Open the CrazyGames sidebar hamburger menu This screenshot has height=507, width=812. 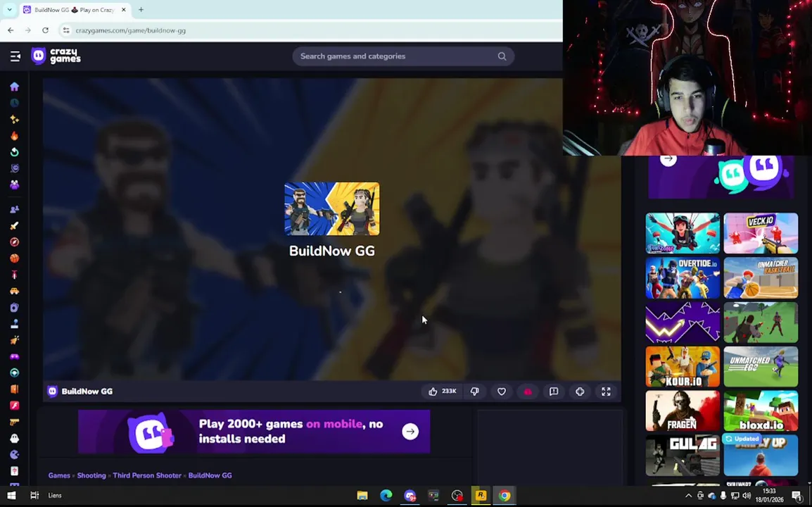15,56
